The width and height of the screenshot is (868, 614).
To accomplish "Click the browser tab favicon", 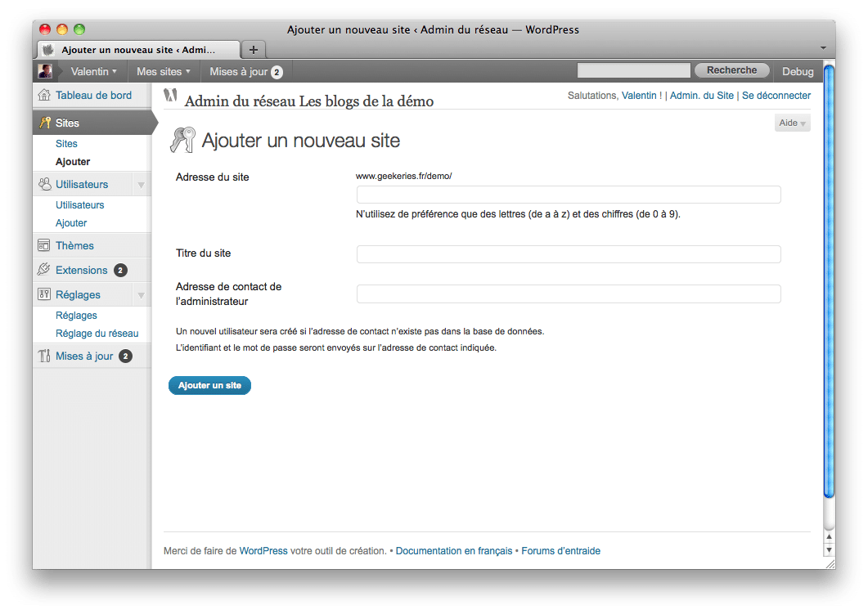I will click(x=49, y=50).
